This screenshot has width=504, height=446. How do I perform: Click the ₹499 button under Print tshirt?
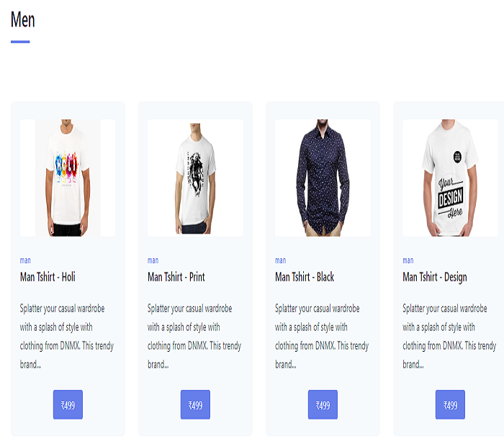pyautogui.click(x=195, y=404)
